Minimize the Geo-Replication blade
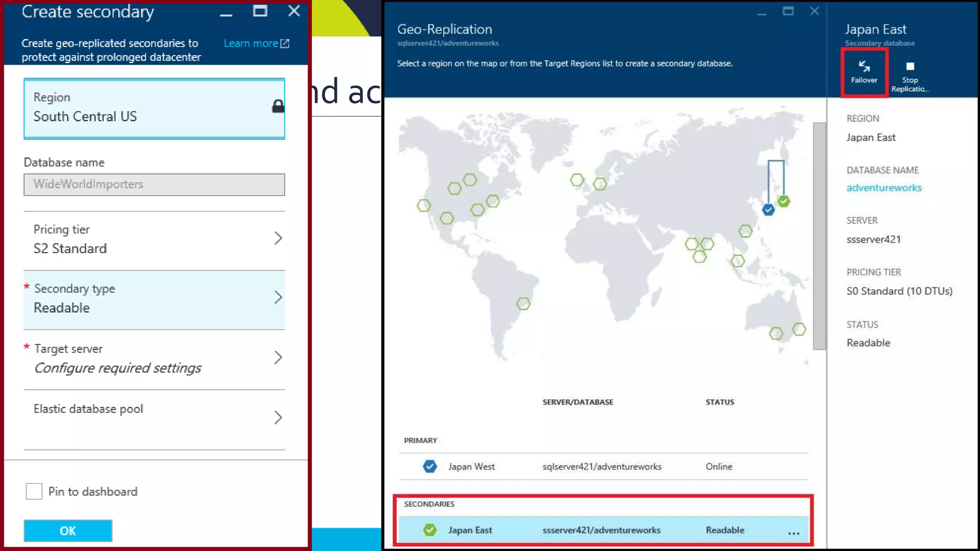 762,14
